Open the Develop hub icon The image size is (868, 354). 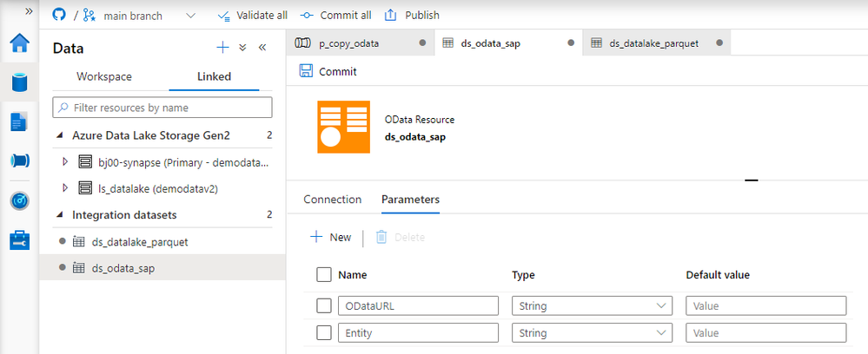tap(19, 122)
